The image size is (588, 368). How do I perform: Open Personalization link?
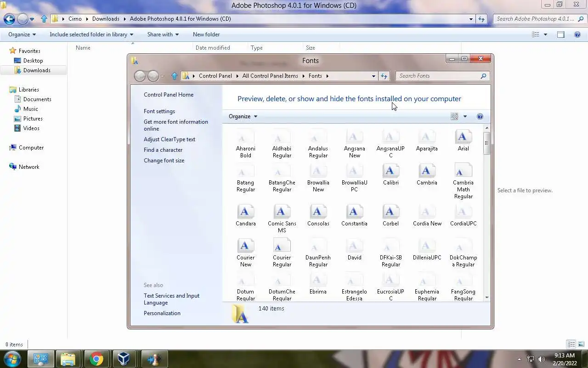click(x=162, y=313)
